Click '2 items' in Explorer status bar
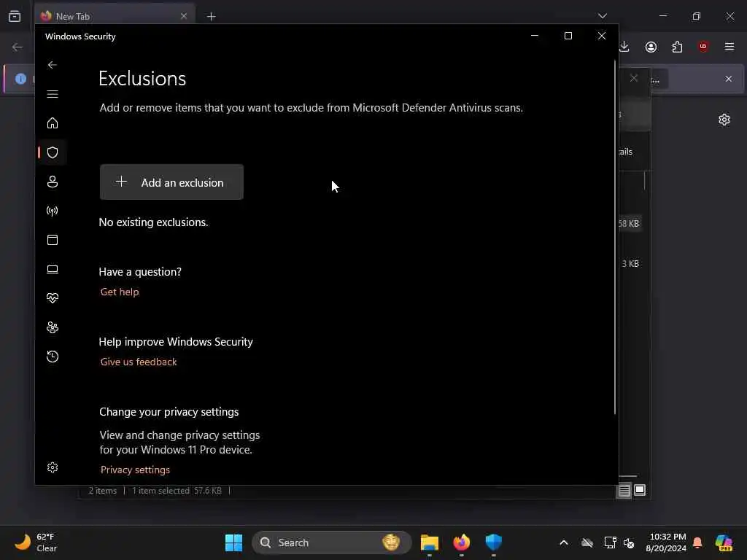 click(x=103, y=491)
